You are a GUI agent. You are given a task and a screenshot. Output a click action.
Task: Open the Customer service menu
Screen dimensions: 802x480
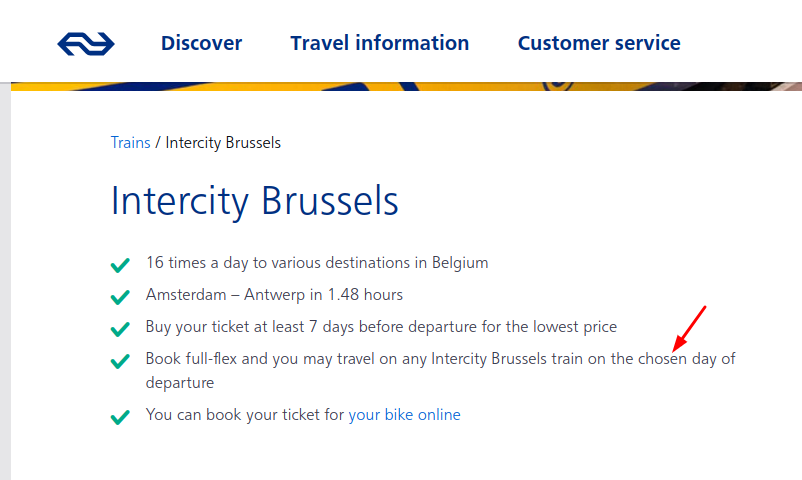598,43
